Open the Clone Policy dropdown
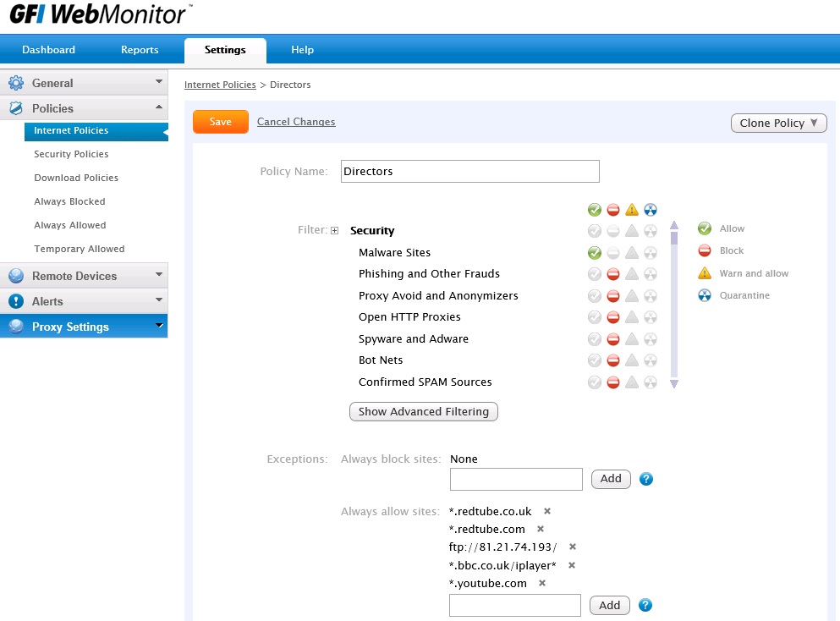The image size is (840, 621). coord(778,123)
